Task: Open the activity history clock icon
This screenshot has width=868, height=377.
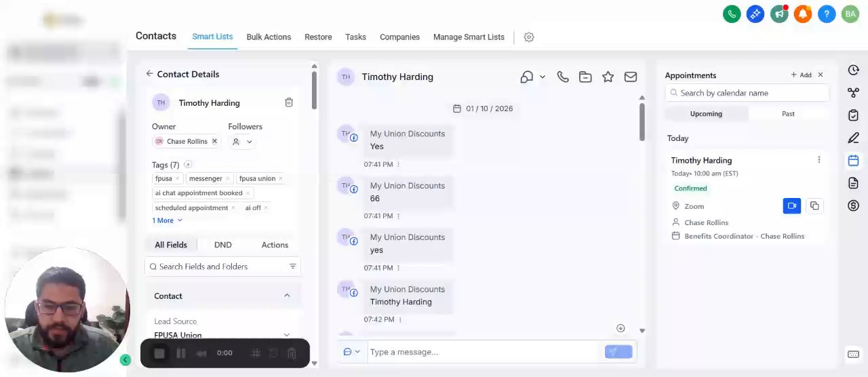Action: pyautogui.click(x=854, y=70)
